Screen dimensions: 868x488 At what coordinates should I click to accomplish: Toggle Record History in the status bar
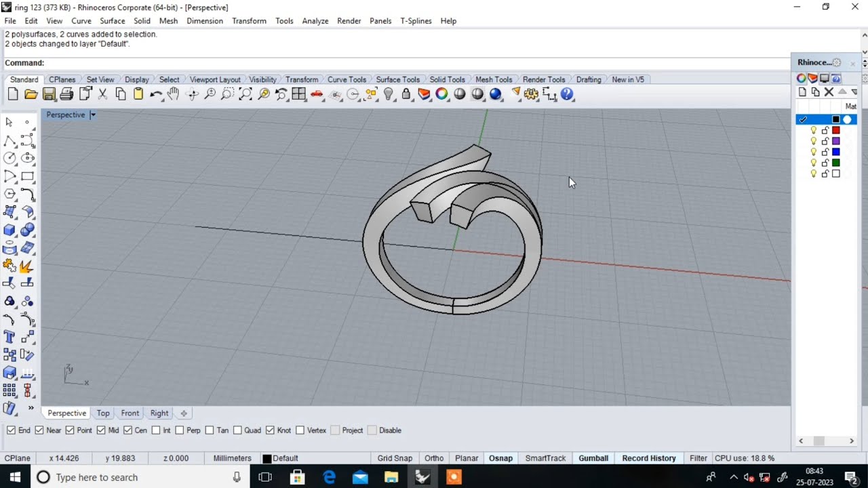click(x=649, y=458)
